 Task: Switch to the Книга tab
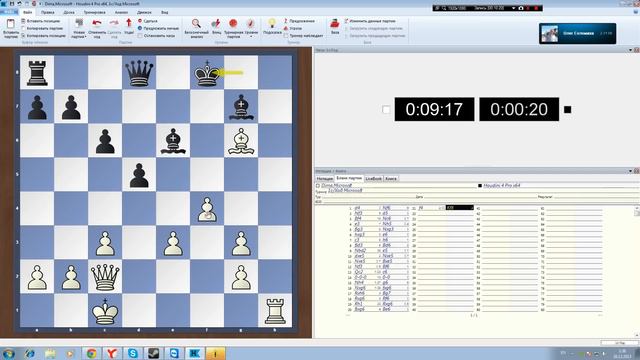pos(391,179)
